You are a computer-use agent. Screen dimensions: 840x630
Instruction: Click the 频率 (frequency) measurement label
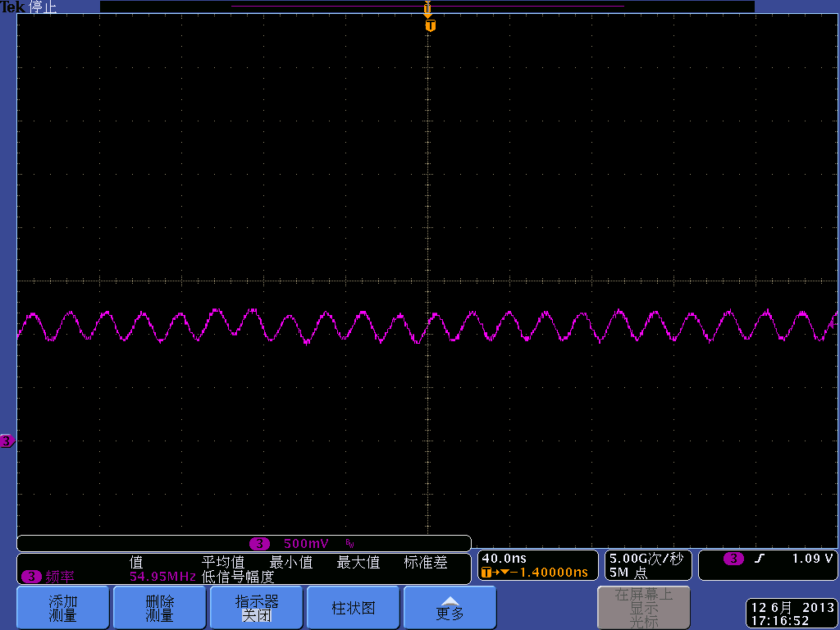click(59, 577)
